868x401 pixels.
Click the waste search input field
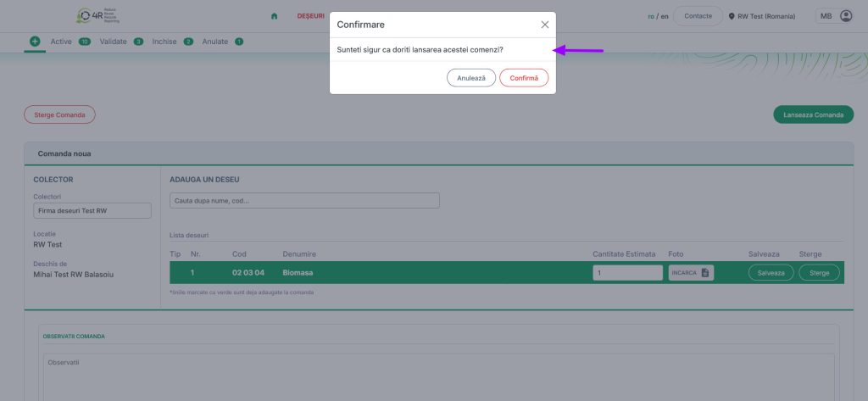coord(304,200)
